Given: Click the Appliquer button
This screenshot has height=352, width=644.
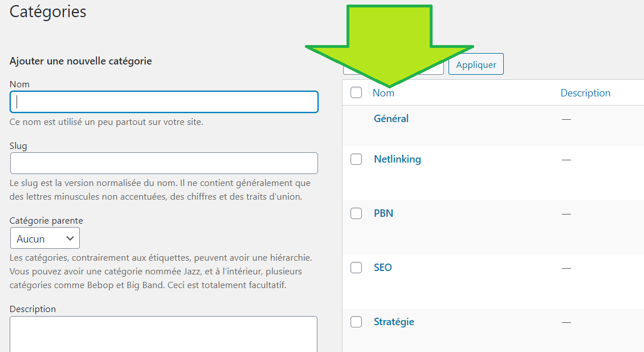Looking at the screenshot, I should [x=476, y=64].
